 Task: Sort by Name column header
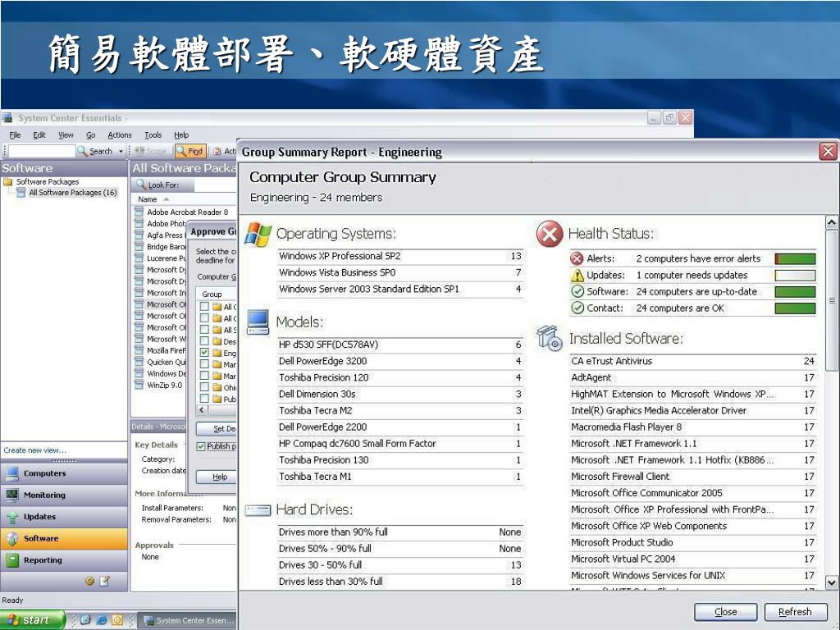pos(148,199)
